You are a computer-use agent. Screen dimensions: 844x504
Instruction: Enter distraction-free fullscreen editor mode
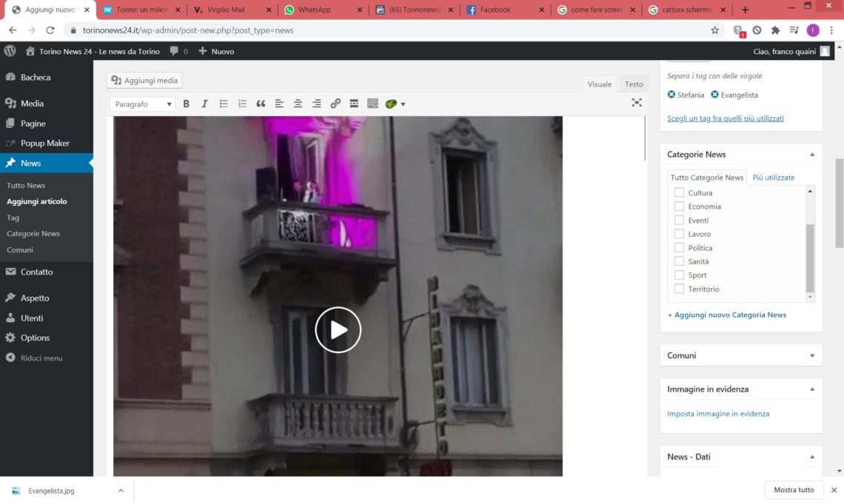[636, 103]
